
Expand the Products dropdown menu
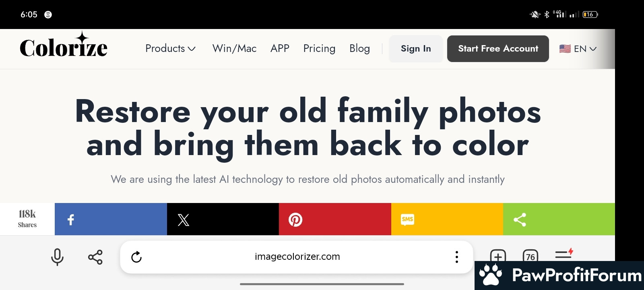pyautogui.click(x=170, y=49)
